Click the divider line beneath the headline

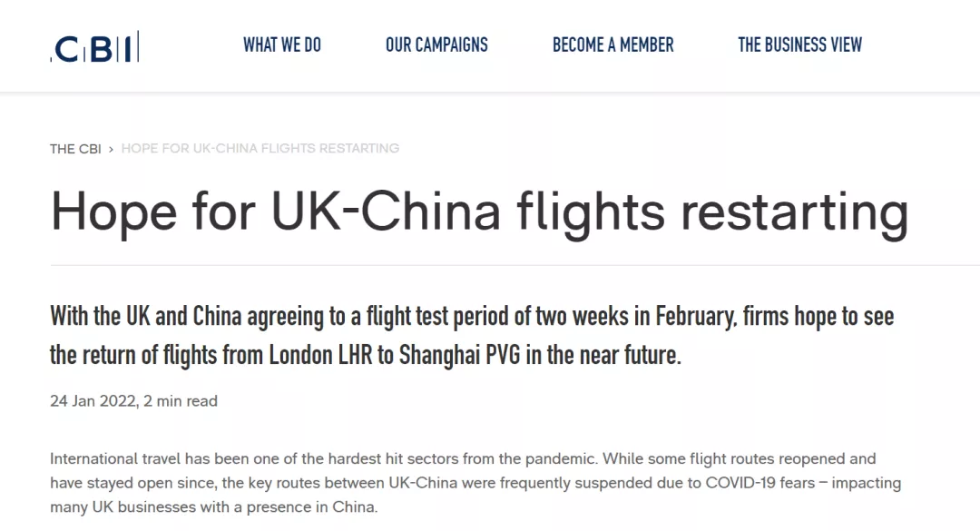click(515, 265)
